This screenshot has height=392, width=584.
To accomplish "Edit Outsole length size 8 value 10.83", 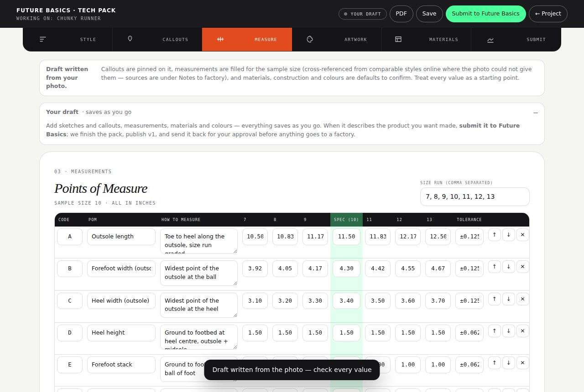I will tap(285, 237).
